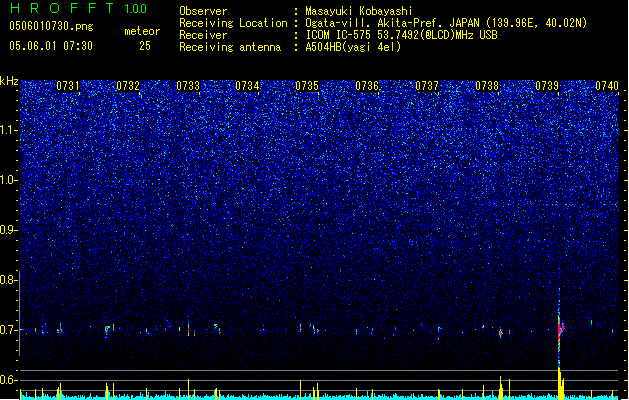Image resolution: width=629 pixels, height=400 pixels.
Task: Click the HROFFT 1.0.0 title text
Action: point(79,8)
